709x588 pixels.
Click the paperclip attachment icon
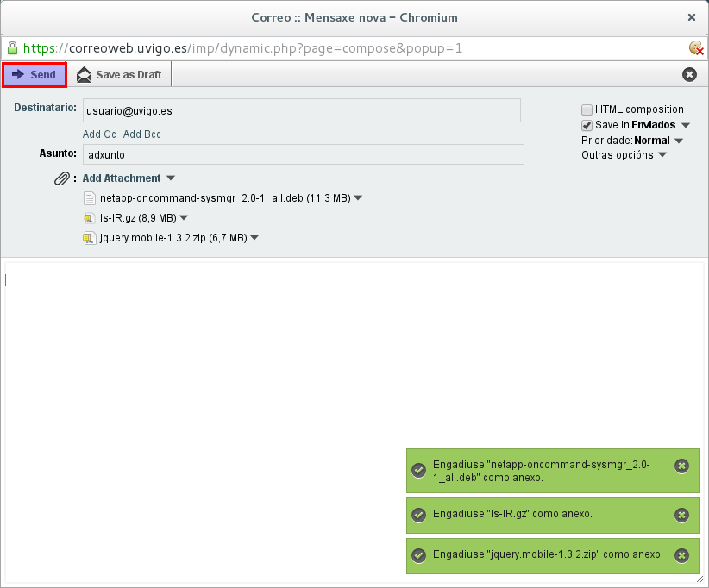[62, 178]
